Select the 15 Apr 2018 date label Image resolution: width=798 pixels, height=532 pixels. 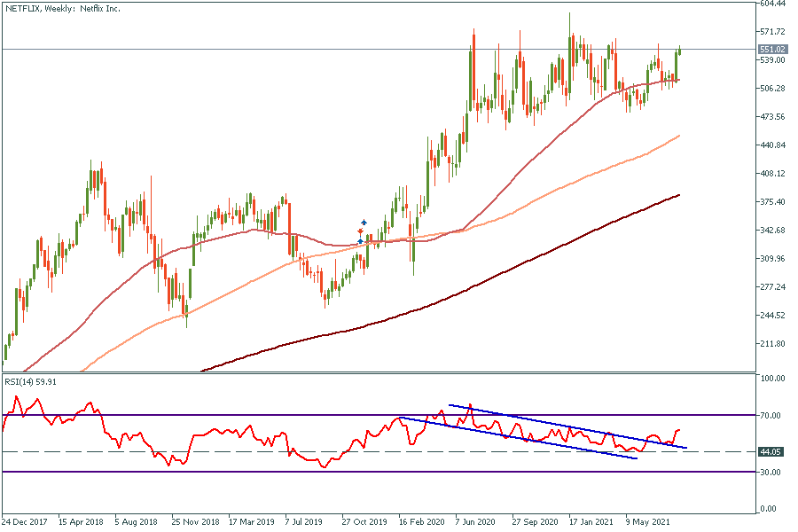pos(82,522)
